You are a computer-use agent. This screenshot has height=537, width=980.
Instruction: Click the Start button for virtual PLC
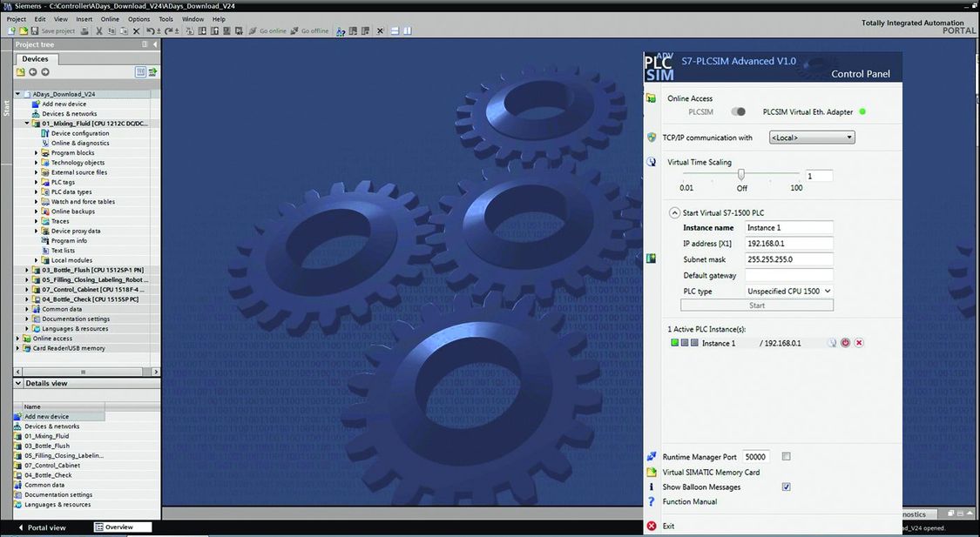[x=757, y=305]
